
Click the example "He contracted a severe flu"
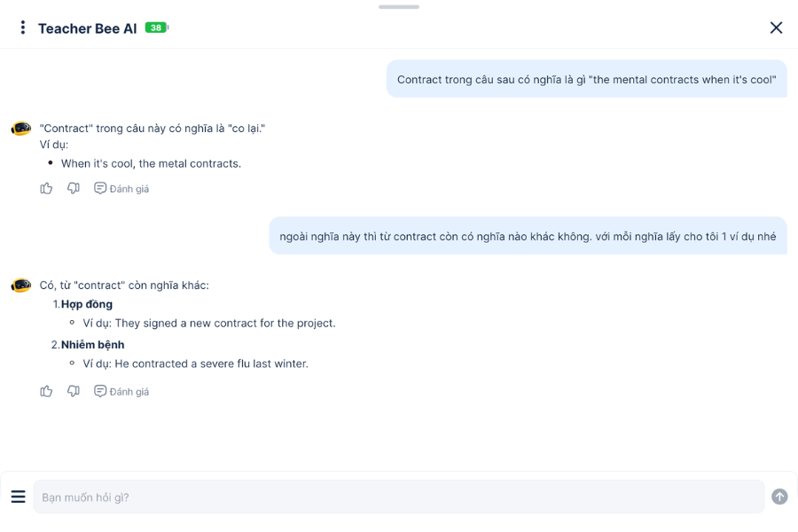[x=195, y=364]
